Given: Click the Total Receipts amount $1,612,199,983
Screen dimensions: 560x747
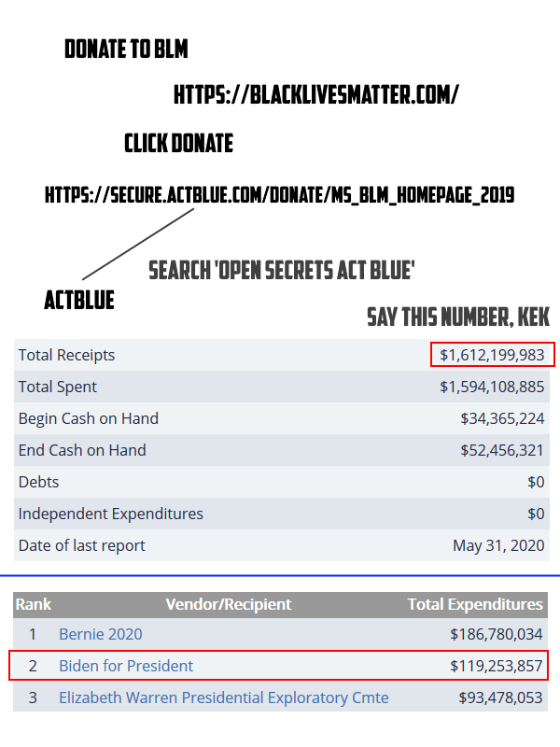Looking at the screenshot, I should pyautogui.click(x=492, y=355).
